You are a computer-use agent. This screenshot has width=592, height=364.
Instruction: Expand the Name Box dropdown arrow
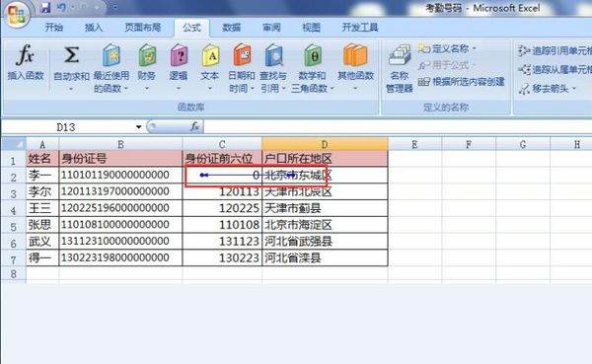point(138,127)
